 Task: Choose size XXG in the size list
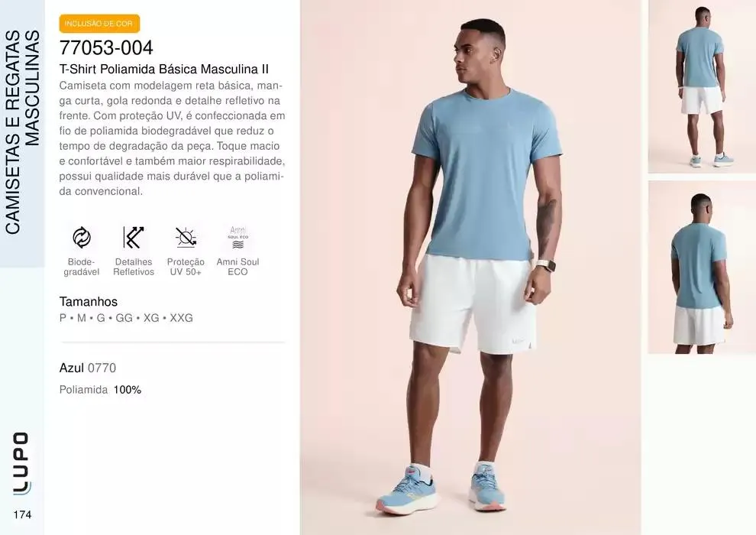tap(181, 318)
